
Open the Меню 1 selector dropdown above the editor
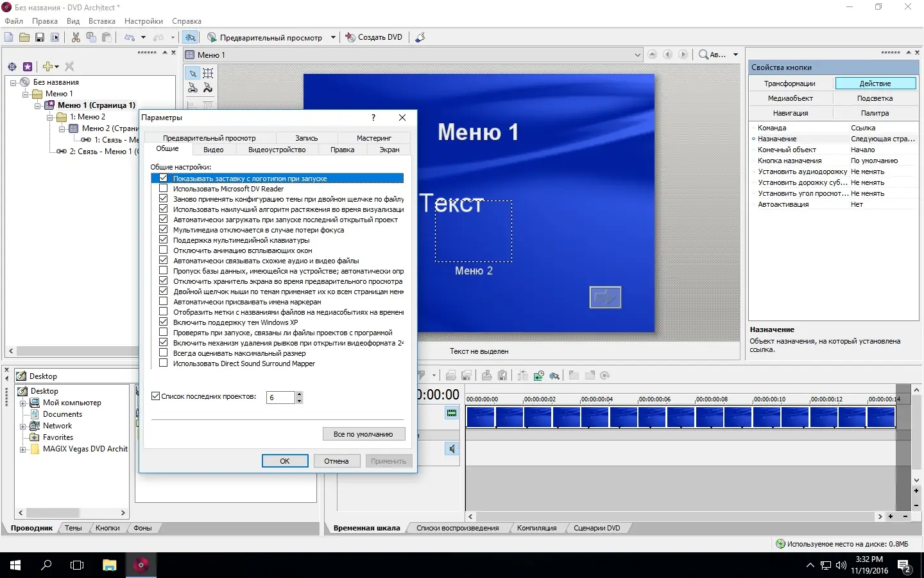tap(637, 55)
